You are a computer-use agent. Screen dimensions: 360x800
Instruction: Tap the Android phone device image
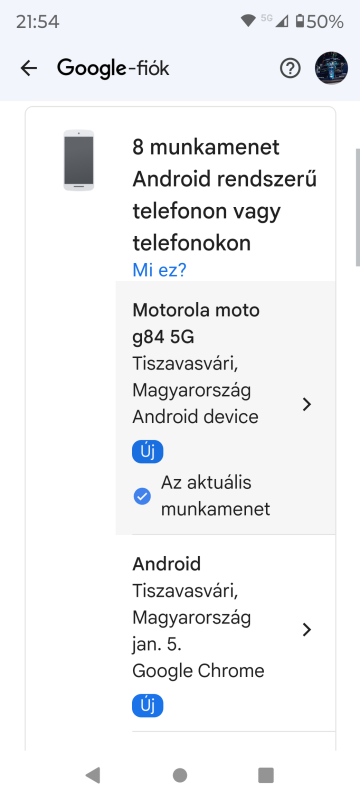coord(79,160)
